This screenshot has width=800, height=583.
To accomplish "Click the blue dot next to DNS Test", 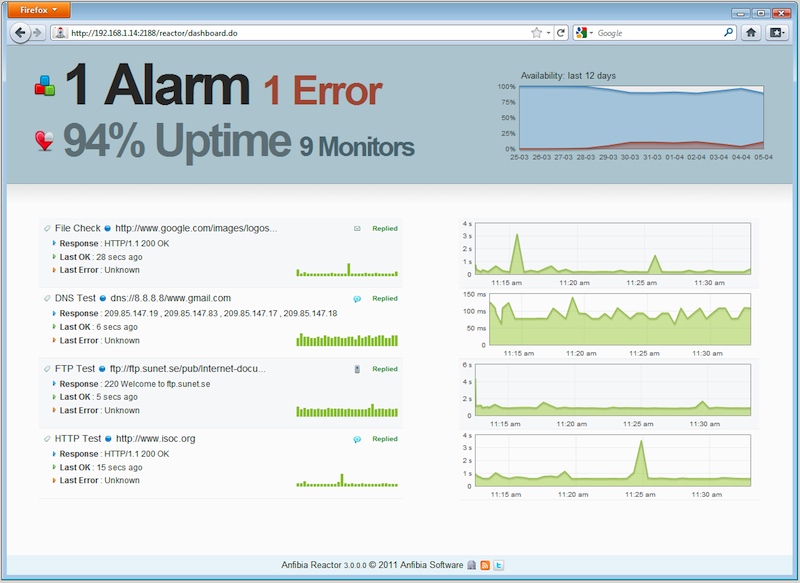I will [x=103, y=298].
